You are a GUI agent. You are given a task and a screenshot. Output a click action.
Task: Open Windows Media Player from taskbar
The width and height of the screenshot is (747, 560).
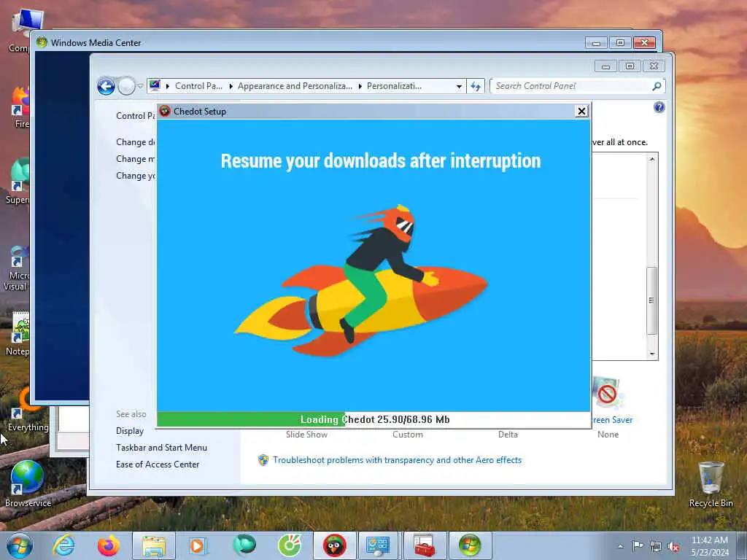(197, 545)
